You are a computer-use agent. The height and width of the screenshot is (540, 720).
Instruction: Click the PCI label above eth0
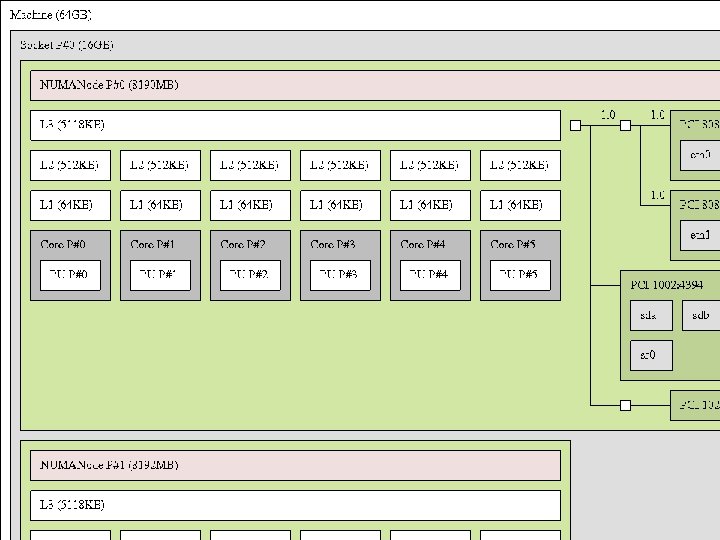(699, 125)
